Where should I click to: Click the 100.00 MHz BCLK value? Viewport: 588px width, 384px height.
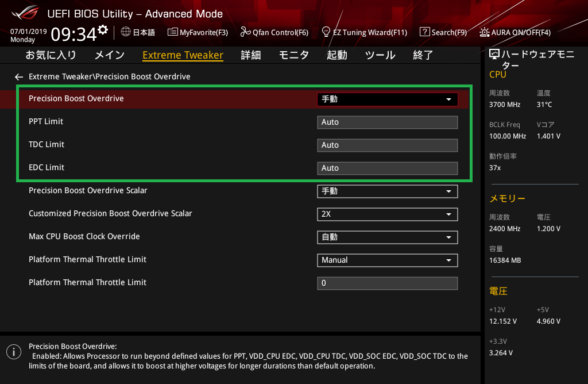508,136
